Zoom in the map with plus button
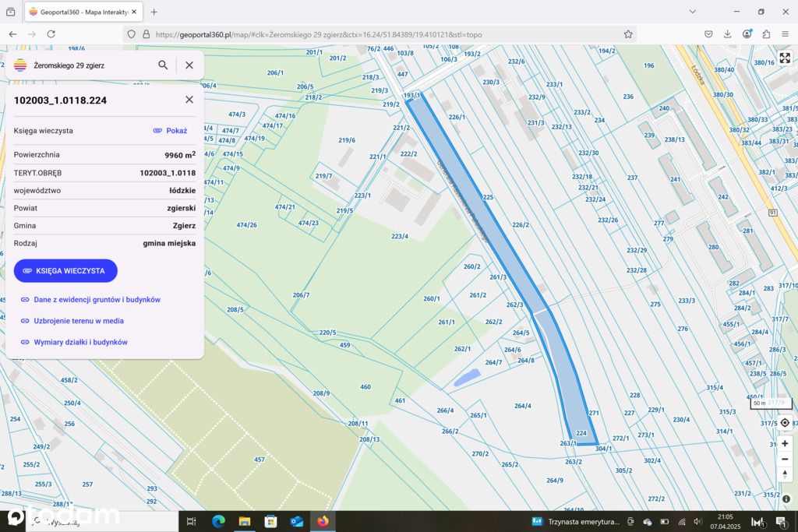The width and height of the screenshot is (798, 532). coord(785,443)
